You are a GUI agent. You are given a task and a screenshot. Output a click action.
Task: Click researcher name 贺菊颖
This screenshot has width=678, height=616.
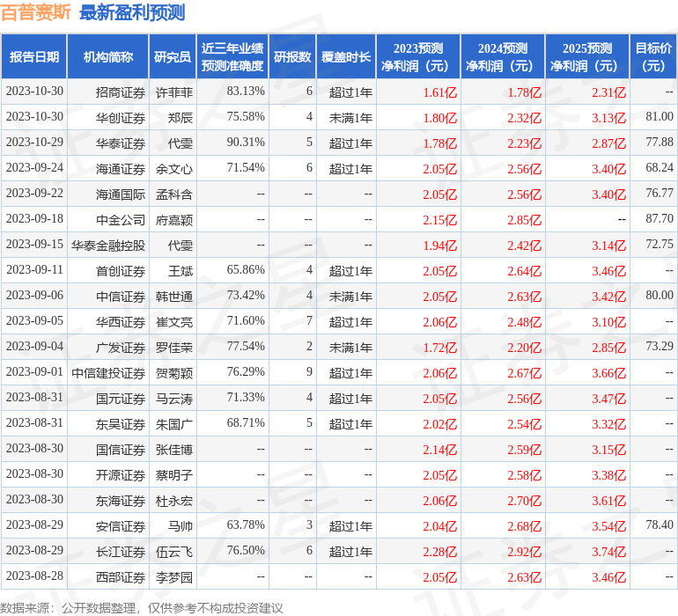tap(173, 373)
